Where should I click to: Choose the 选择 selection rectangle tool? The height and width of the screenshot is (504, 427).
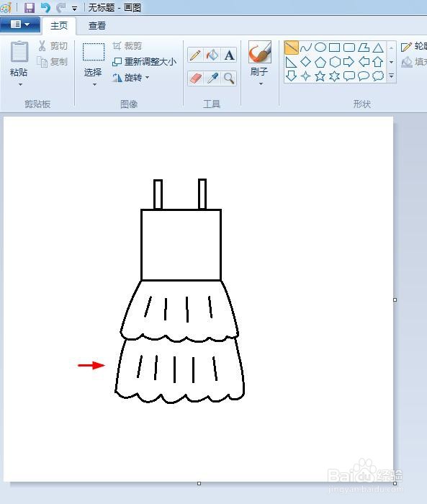[94, 52]
